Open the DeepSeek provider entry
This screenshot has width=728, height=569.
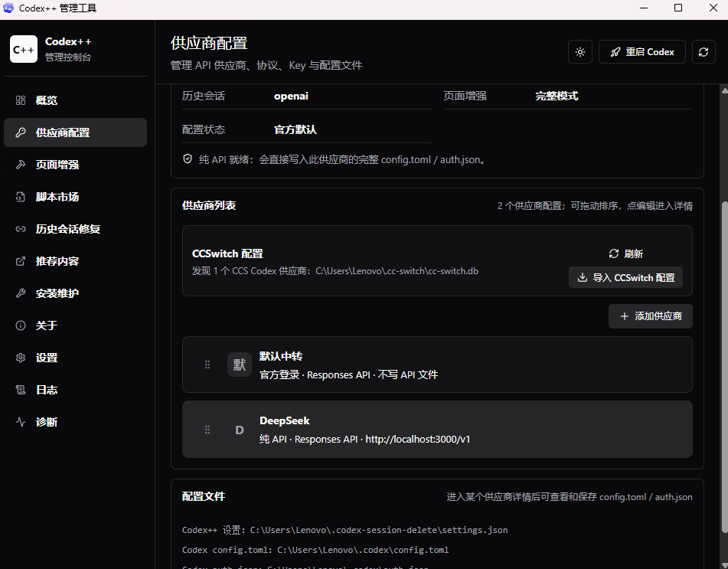point(437,429)
